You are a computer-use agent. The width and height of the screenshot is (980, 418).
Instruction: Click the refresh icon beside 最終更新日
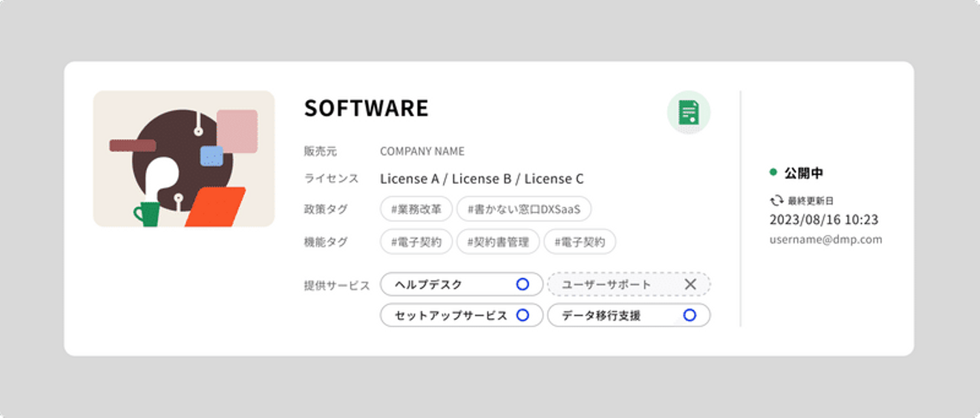(777, 201)
